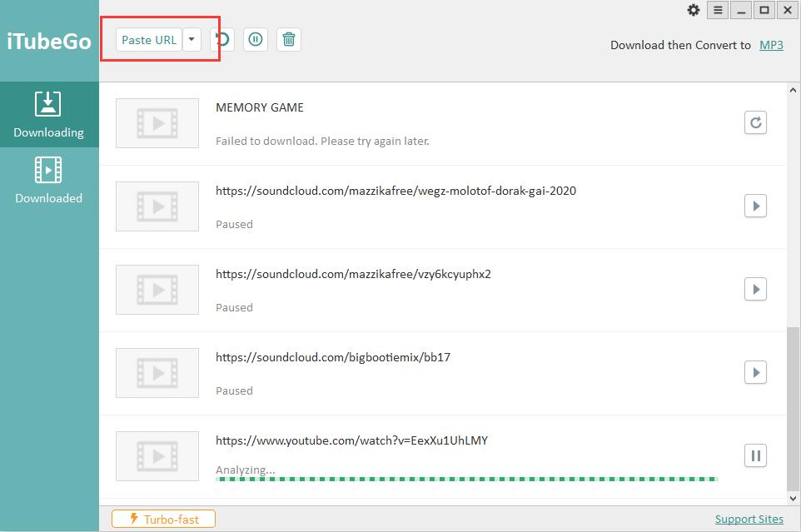This screenshot has height=532, width=801.
Task: Click the resume all downloads icon
Action: tap(222, 40)
